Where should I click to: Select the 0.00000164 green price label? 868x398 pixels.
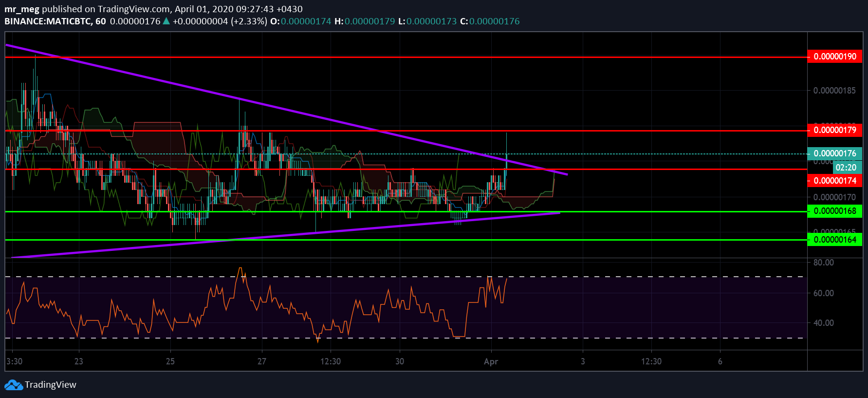point(834,240)
